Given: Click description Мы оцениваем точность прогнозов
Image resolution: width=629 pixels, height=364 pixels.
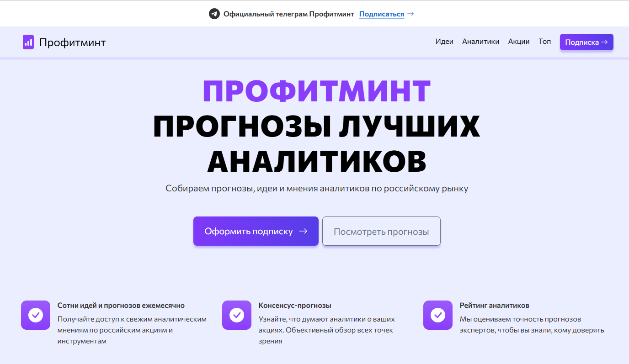Looking at the screenshot, I should tap(532, 325).
